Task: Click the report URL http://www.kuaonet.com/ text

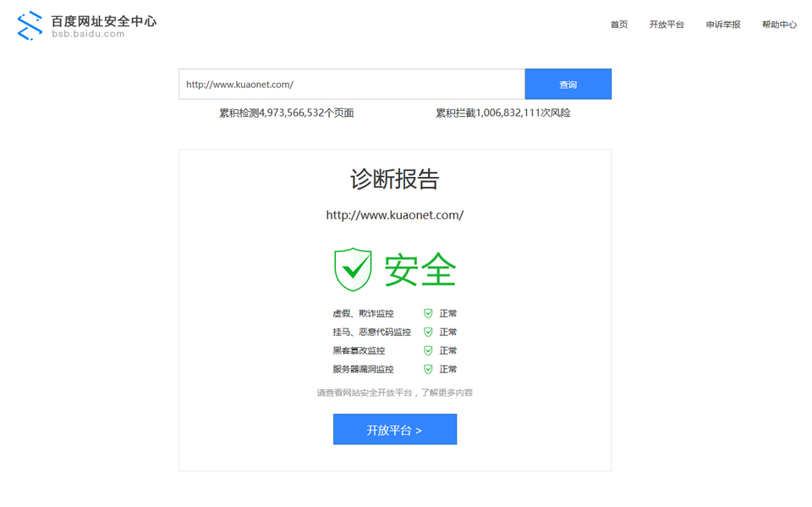Action: tap(395, 215)
